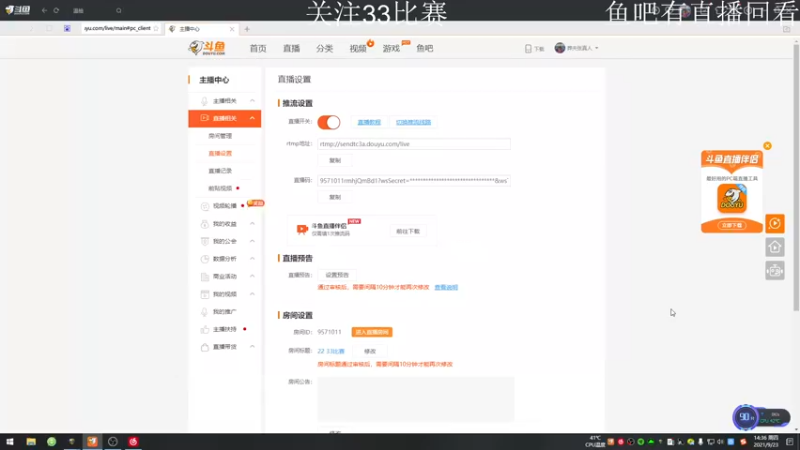Open the 游戏 nav item
800x450 pixels.
(x=391, y=48)
